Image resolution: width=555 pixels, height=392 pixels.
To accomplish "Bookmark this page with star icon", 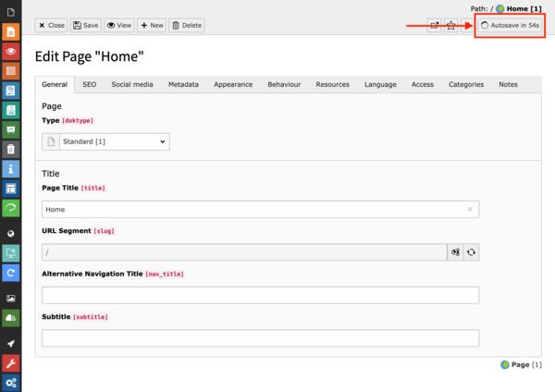I will (x=451, y=26).
